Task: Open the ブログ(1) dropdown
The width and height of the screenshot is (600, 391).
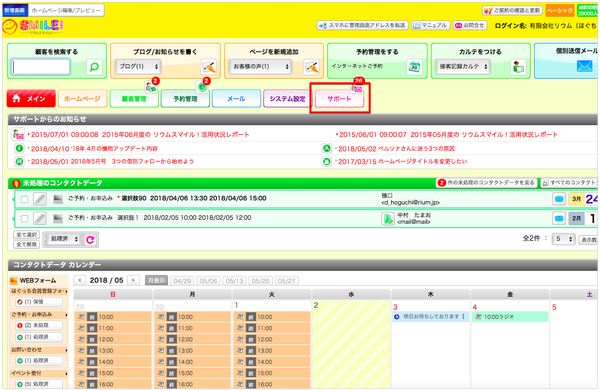Action: pos(138,67)
